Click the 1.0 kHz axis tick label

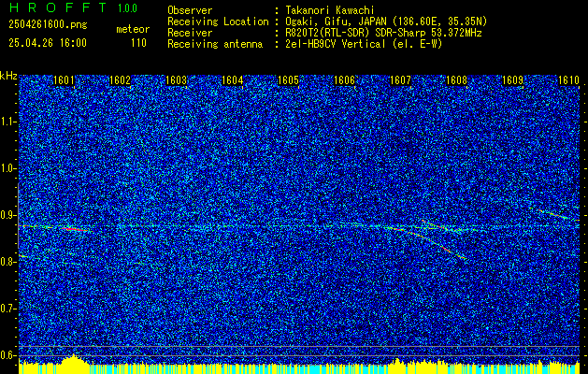click(7, 168)
